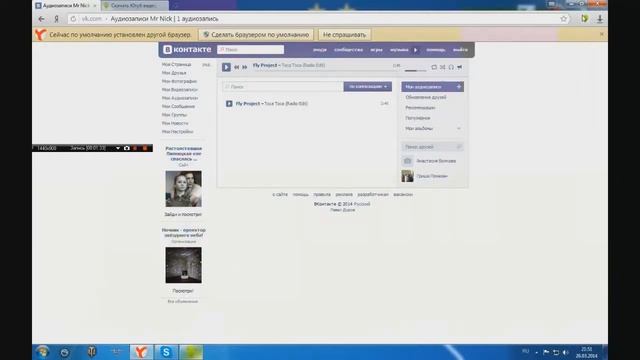Click the header play triangle next to музыка
The height and width of the screenshot is (360, 640).
point(416,50)
